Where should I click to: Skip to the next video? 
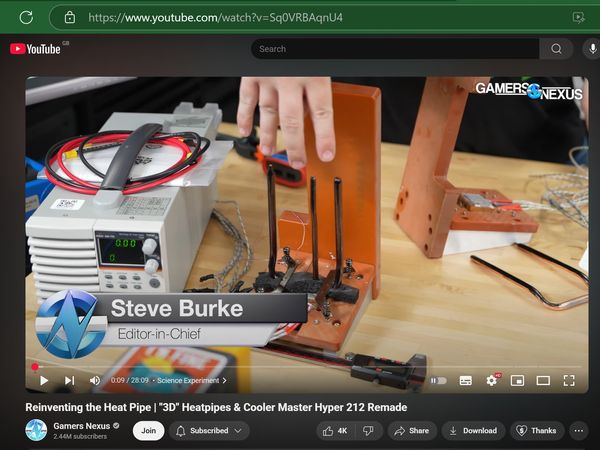69,380
